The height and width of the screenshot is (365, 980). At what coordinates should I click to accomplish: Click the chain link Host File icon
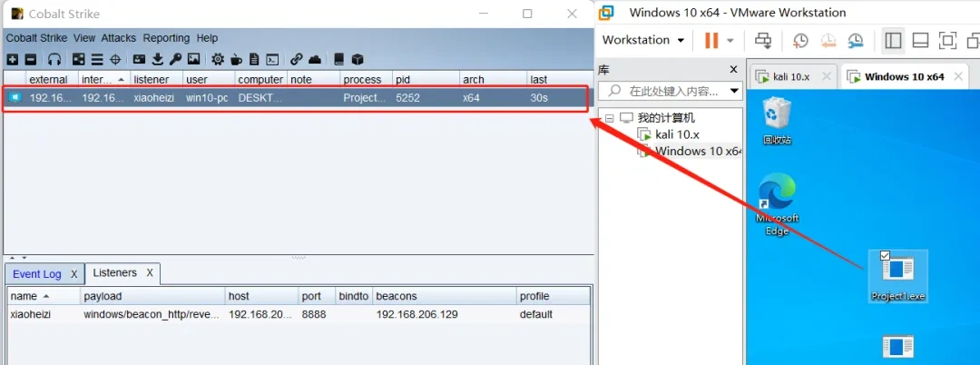pyautogui.click(x=296, y=59)
